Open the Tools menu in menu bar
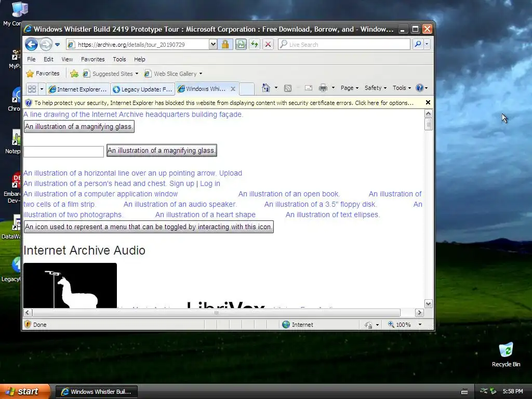 tap(119, 59)
